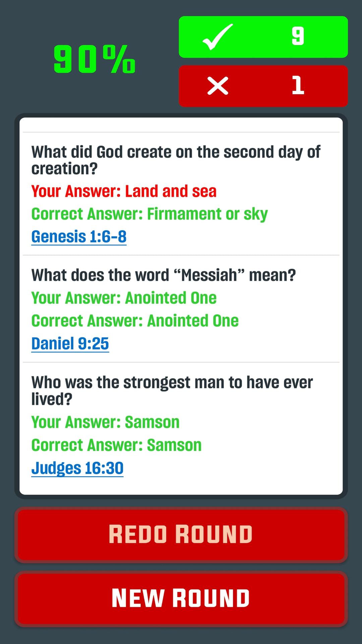Tap the correct count number 9
The height and width of the screenshot is (644, 362).
[298, 36]
